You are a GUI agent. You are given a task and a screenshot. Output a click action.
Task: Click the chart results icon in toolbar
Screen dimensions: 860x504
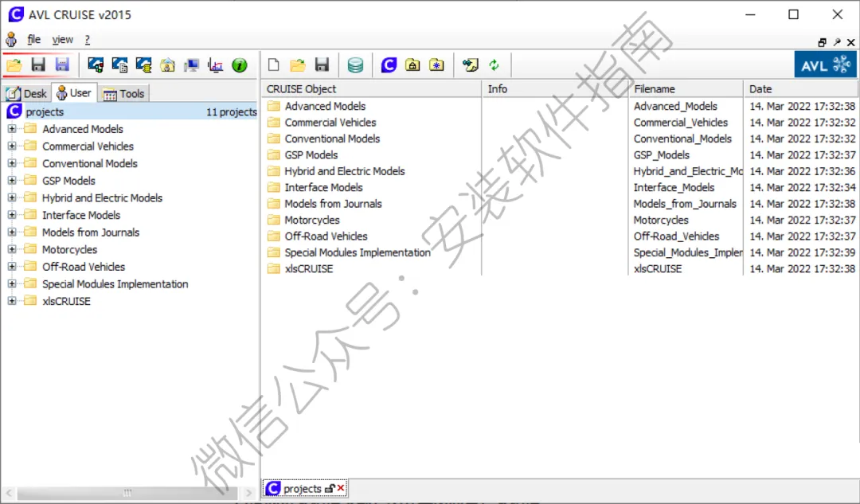pos(216,65)
